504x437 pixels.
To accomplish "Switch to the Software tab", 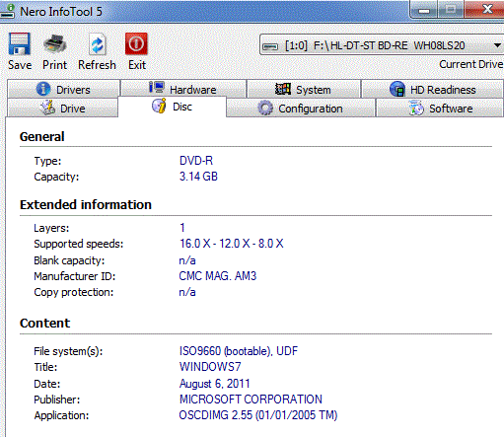I will pos(440,109).
